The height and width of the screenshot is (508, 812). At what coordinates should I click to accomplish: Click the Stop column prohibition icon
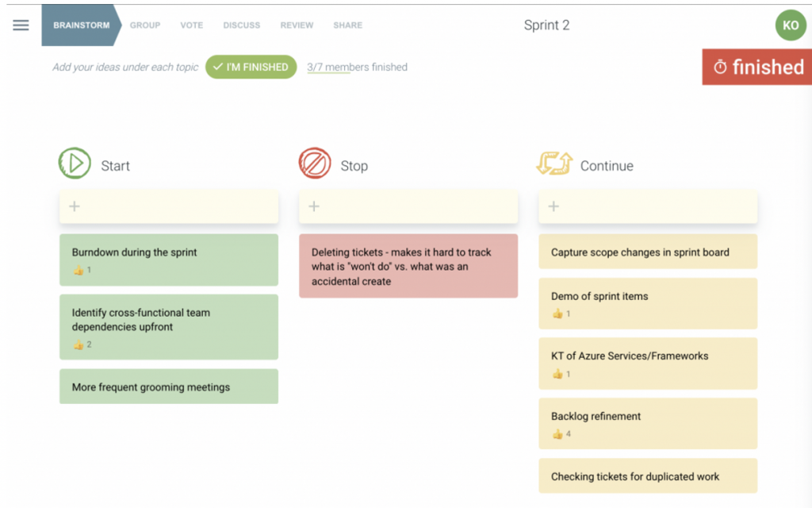tap(314, 164)
